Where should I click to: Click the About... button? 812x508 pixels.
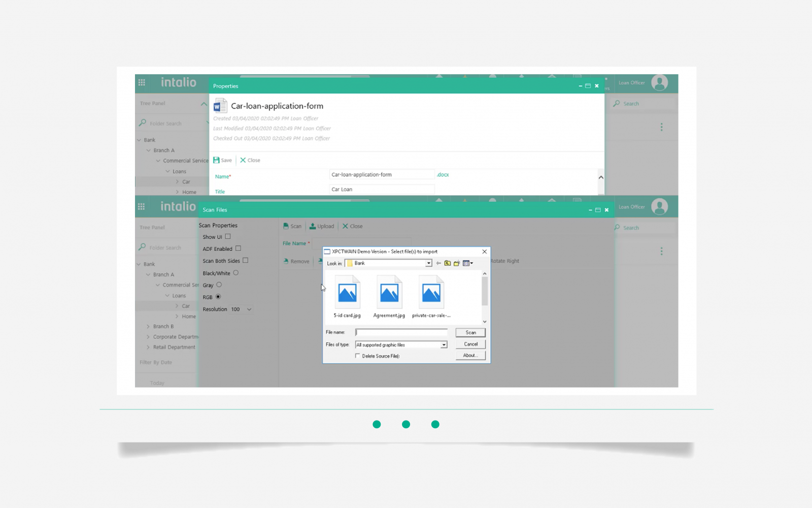point(470,356)
